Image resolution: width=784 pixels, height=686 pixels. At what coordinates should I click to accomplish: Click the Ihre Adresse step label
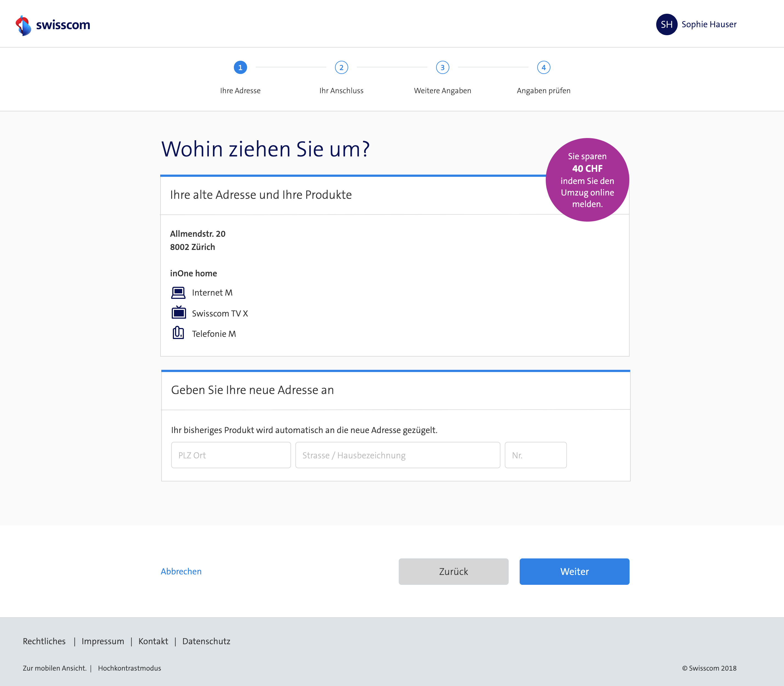[x=240, y=91]
